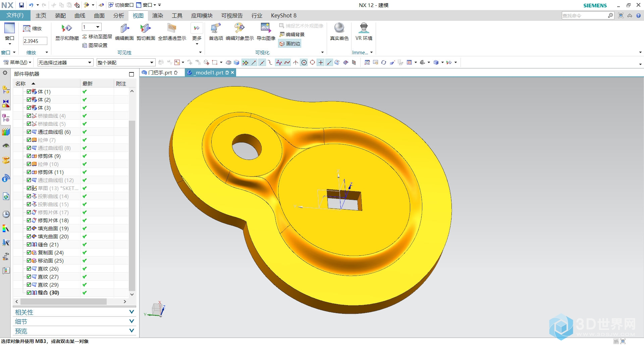Open the 文件(F) menu

point(15,15)
